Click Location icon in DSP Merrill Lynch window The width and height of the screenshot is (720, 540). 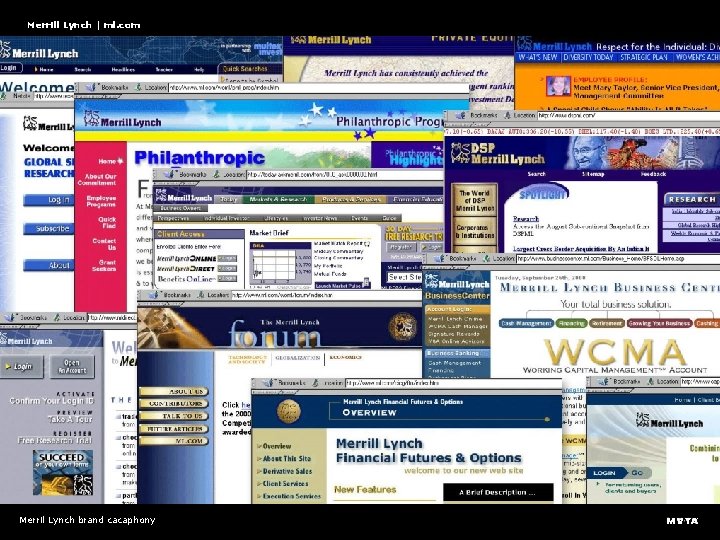click(507, 115)
